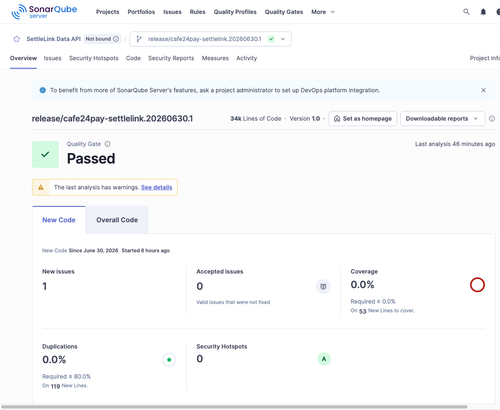Open the search magnifier icon
The image size is (500, 410).
[x=466, y=12]
